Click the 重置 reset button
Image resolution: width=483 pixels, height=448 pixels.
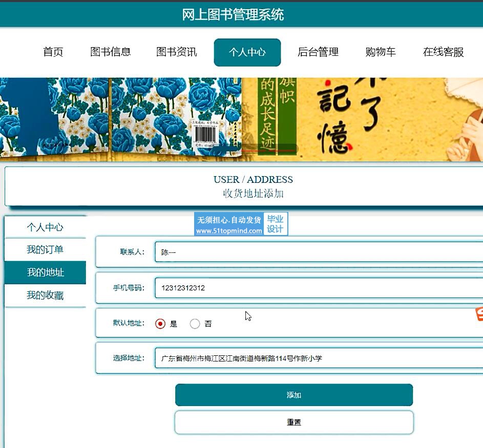pyautogui.click(x=294, y=422)
